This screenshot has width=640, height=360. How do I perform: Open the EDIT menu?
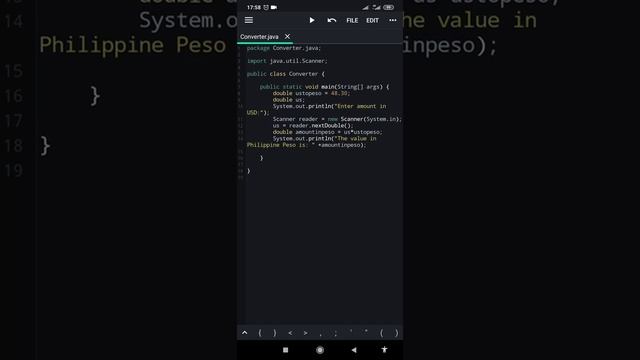372,20
